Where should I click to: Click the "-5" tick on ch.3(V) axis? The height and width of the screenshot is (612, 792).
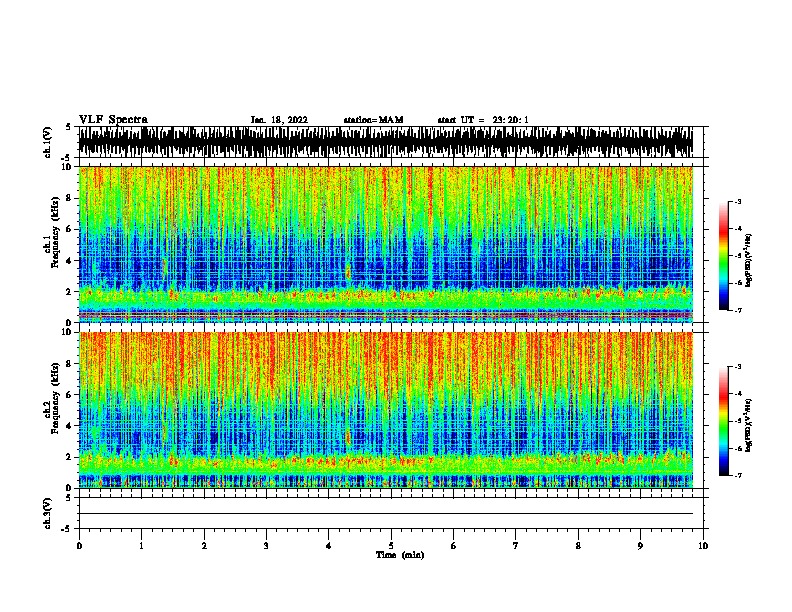coord(67,529)
